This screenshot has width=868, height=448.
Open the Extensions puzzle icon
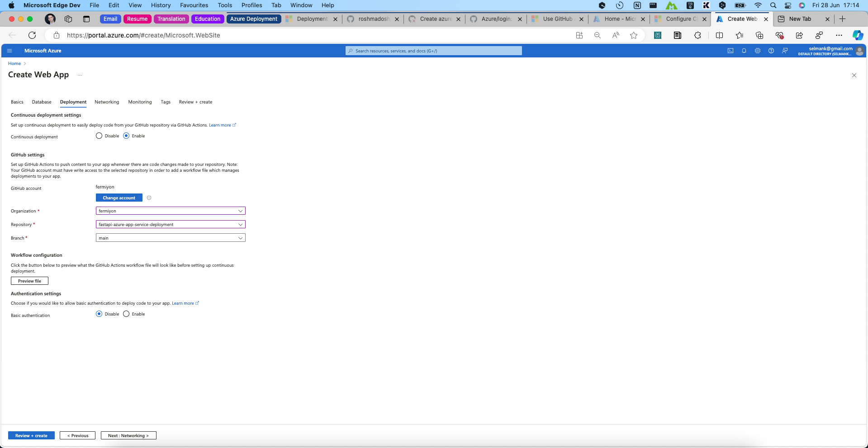pyautogui.click(x=697, y=35)
